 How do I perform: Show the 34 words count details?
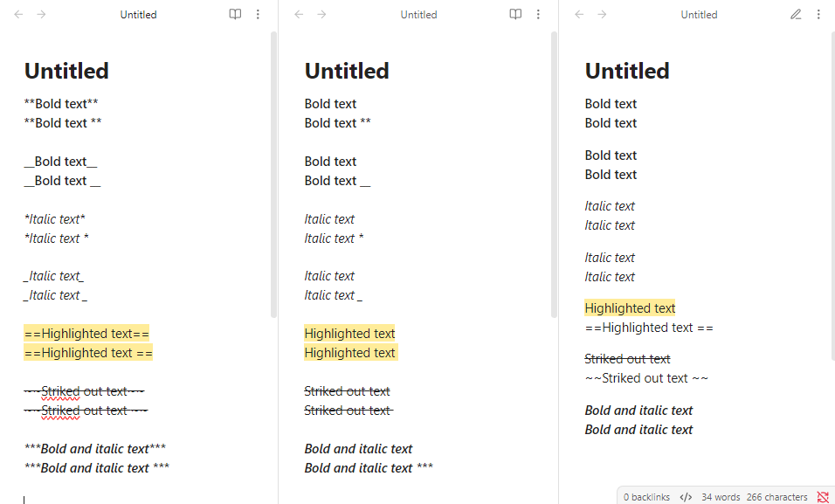[x=720, y=497]
